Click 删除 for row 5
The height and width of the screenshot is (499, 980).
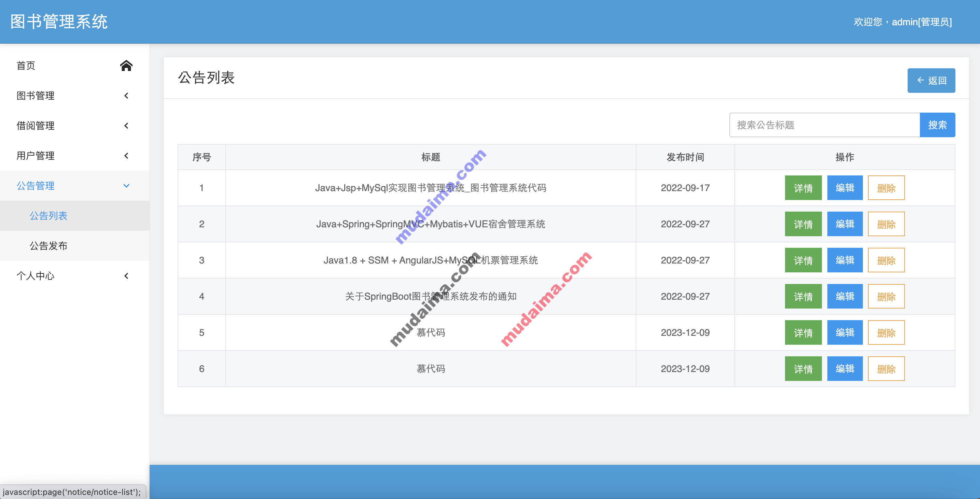886,332
